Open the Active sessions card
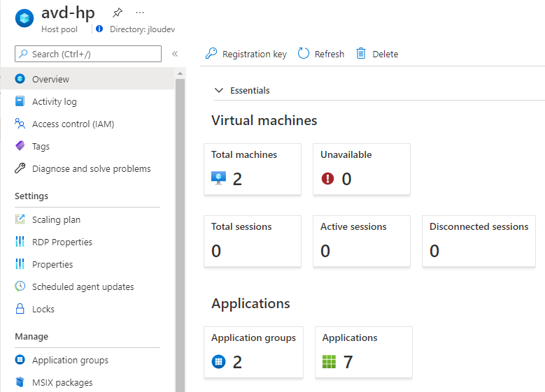 tap(362, 241)
